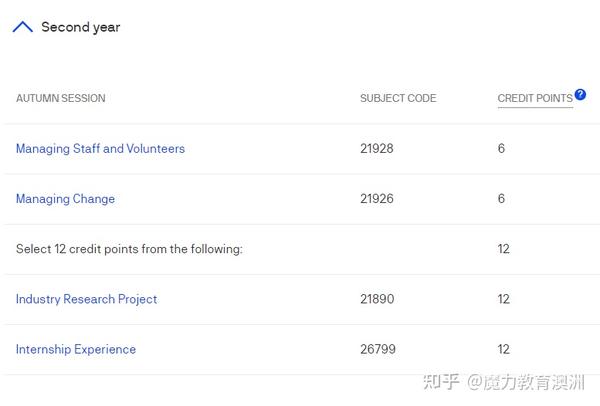
Task: Click subject code 21926
Action: point(377,199)
